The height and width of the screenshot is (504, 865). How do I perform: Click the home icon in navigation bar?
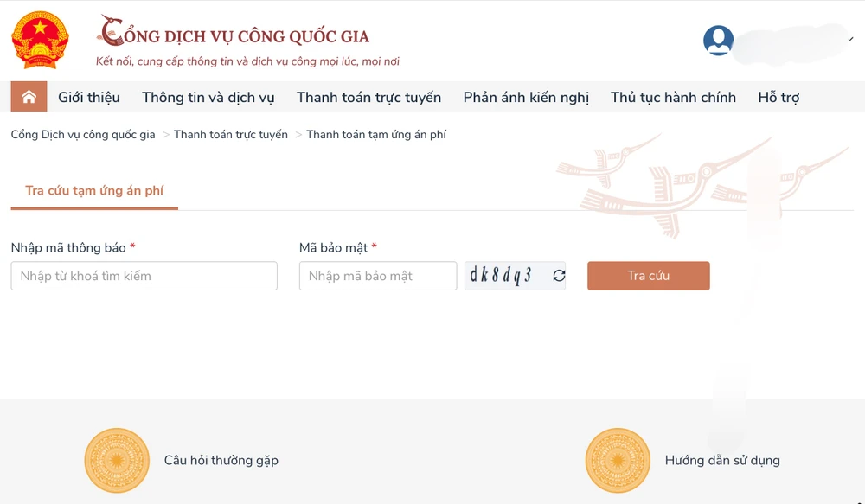[29, 97]
